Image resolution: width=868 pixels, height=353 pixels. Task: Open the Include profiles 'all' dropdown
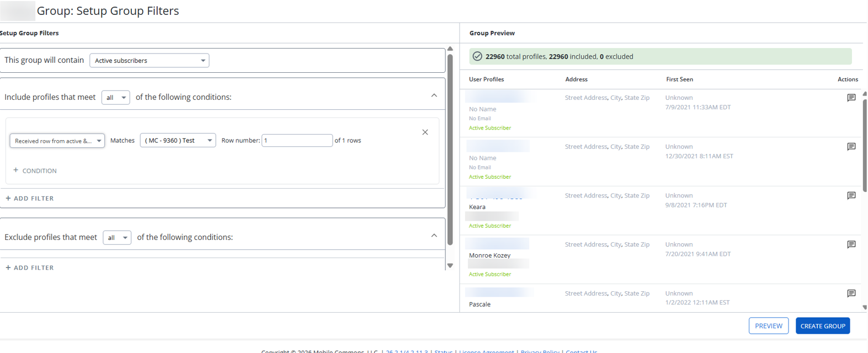pyautogui.click(x=116, y=97)
